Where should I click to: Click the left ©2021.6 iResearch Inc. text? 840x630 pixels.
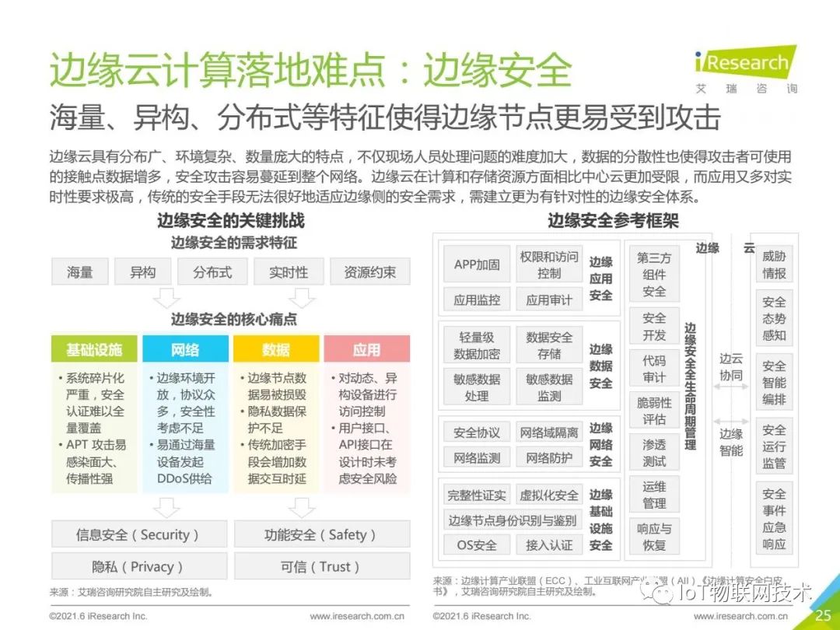tap(98, 616)
